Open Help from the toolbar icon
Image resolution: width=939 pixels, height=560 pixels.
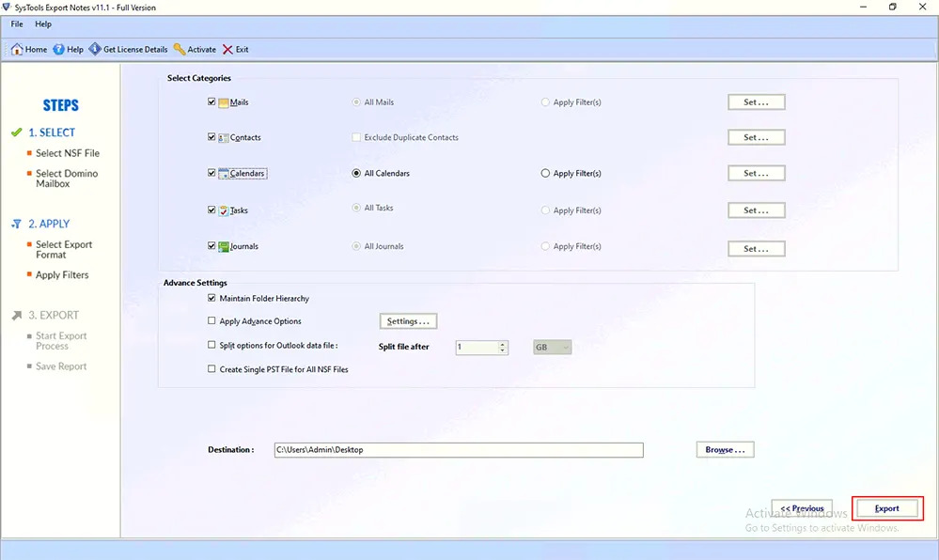58,49
